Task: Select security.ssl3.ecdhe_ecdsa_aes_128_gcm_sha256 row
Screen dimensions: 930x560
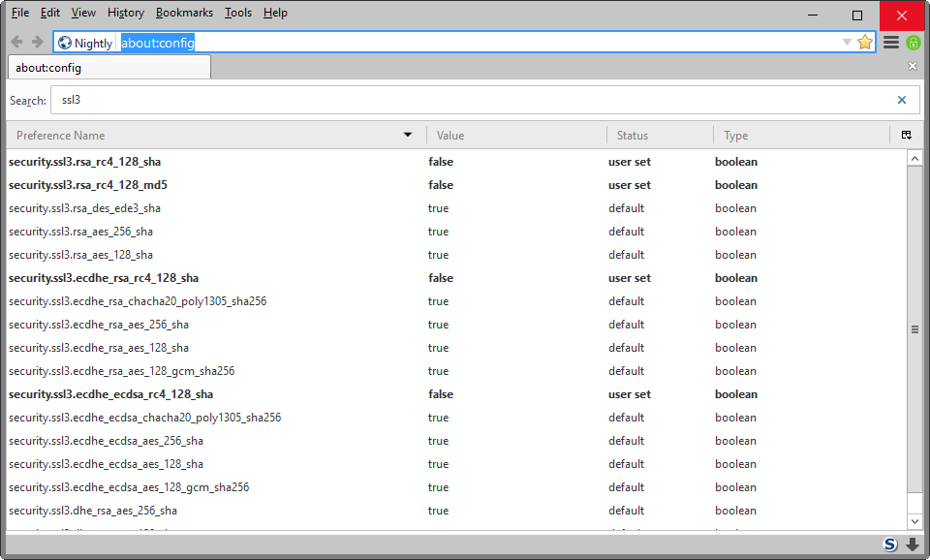Action: pos(456,487)
